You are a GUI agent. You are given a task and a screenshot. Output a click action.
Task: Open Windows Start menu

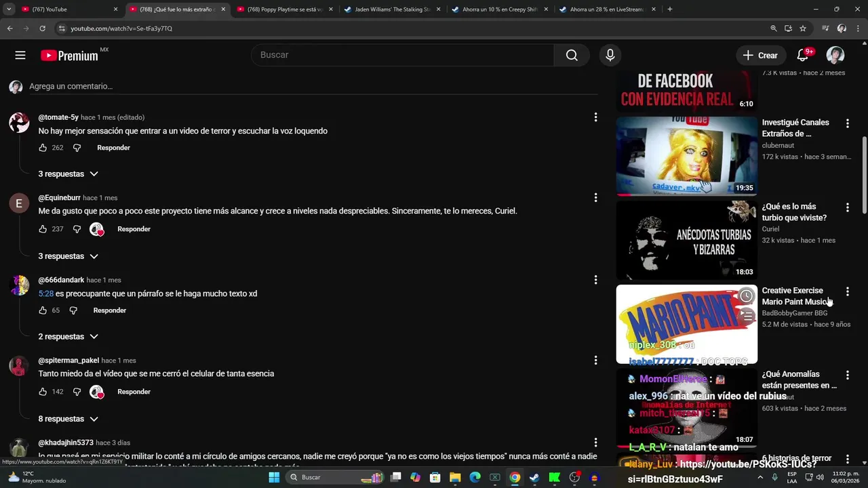pos(274,477)
